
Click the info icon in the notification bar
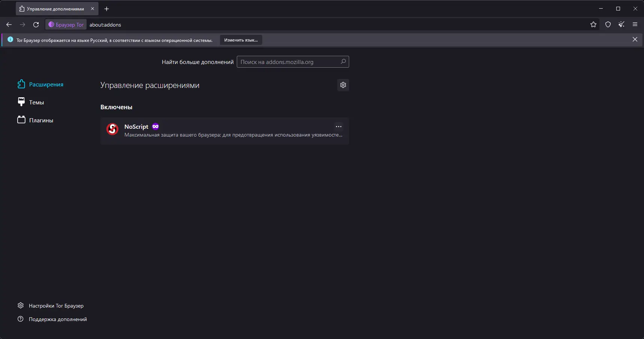pos(10,40)
